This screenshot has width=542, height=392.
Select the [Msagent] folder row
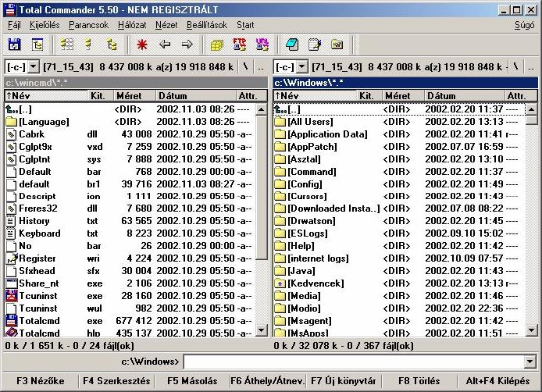(399, 320)
